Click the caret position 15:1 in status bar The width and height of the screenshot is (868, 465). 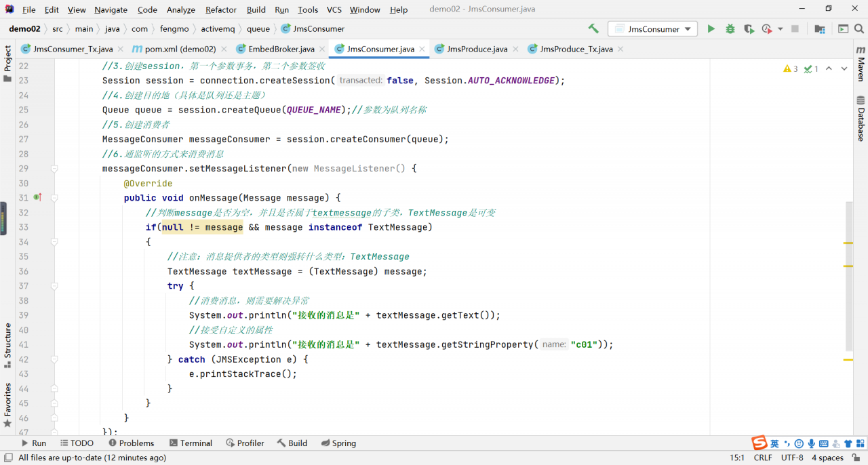737,458
